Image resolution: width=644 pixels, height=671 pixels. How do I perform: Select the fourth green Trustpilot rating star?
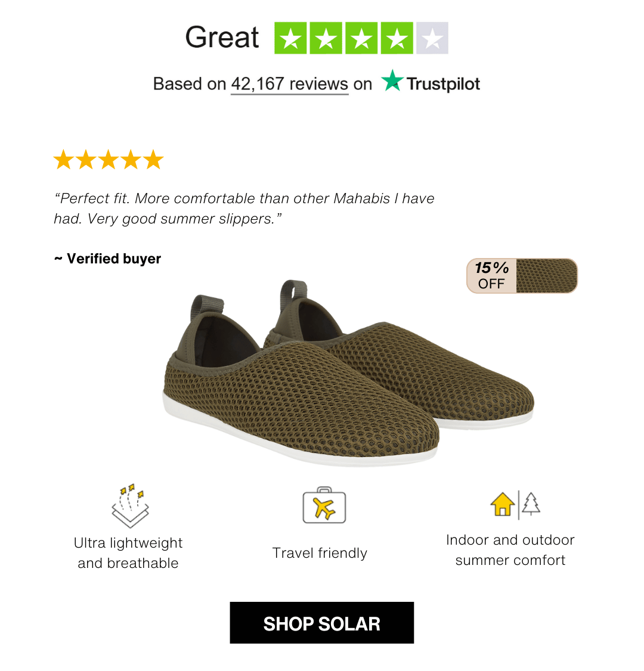pyautogui.click(x=397, y=38)
